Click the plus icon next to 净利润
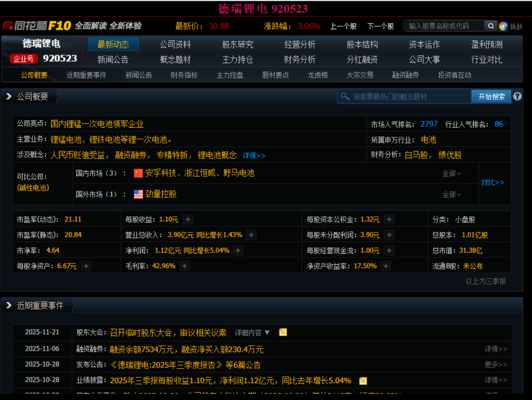The height and width of the screenshot is (400, 532). (x=238, y=251)
